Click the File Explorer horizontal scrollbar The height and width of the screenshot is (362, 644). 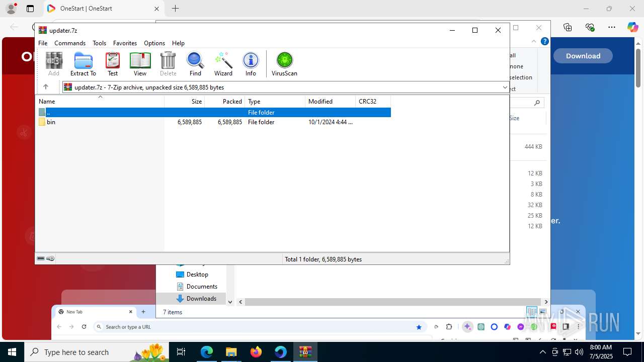point(393,302)
